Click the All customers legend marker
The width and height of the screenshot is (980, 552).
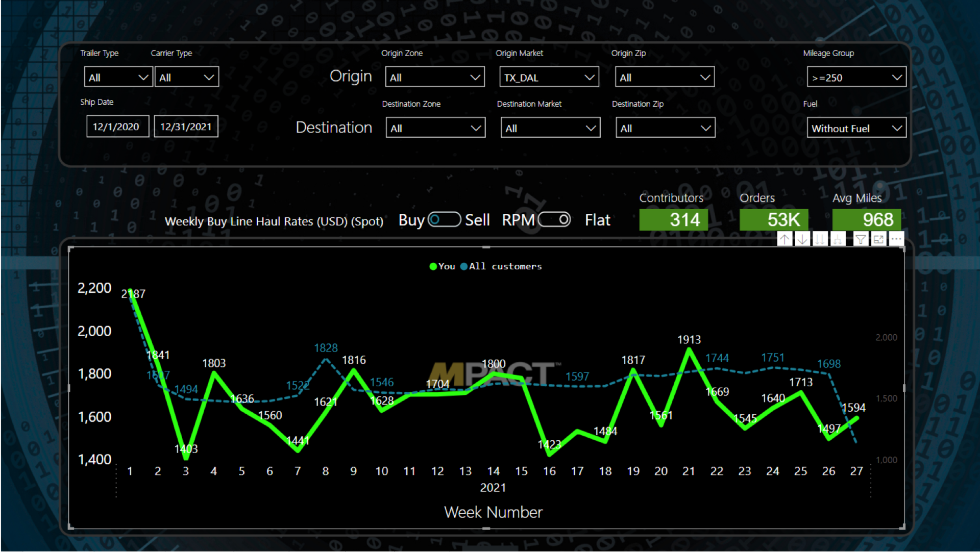tap(464, 266)
